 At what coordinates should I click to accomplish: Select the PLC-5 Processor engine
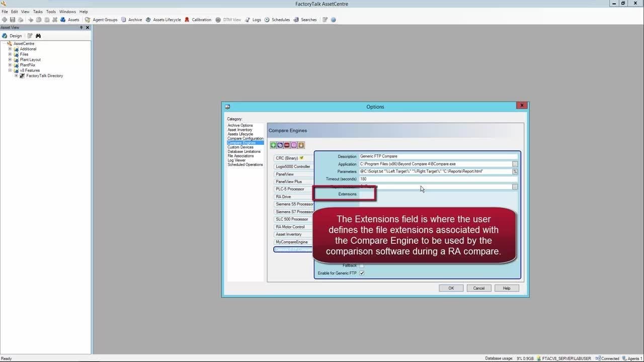tap(294, 189)
